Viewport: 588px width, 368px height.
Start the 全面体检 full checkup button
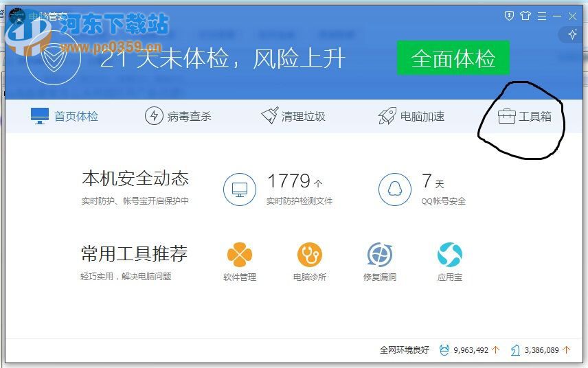[x=453, y=58]
